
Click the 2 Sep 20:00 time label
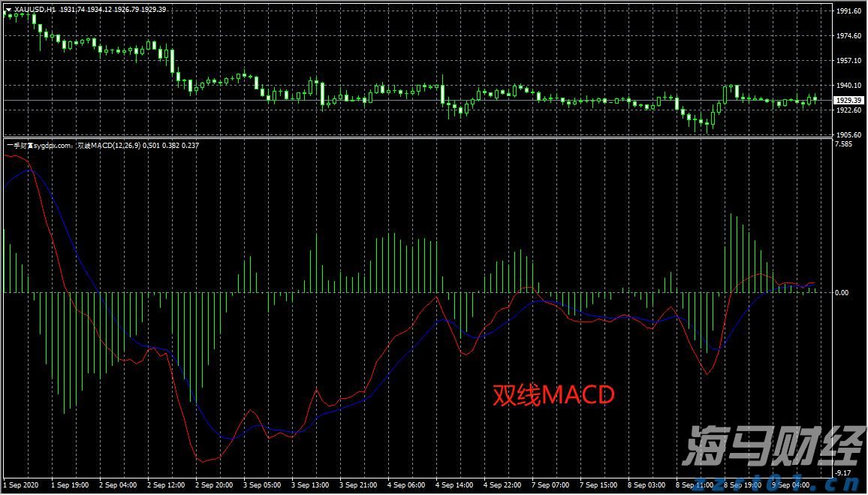click(214, 485)
